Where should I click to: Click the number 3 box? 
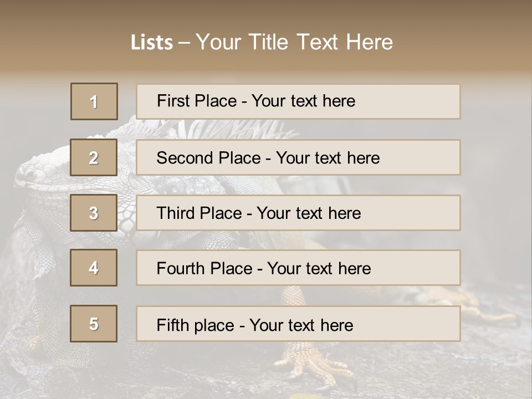(x=94, y=213)
